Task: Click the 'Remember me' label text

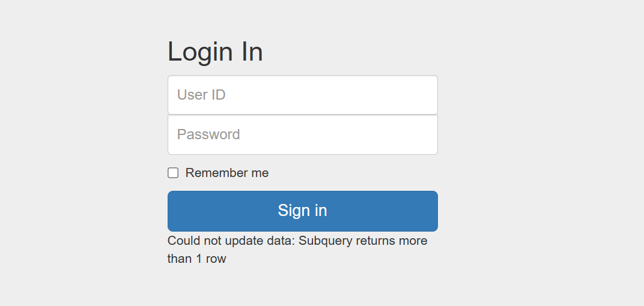Action: click(226, 173)
